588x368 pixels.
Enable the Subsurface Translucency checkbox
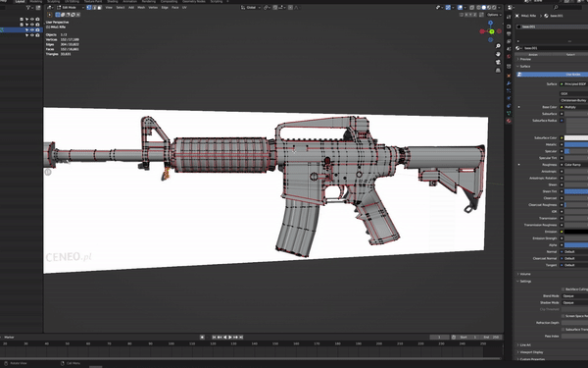click(x=563, y=330)
